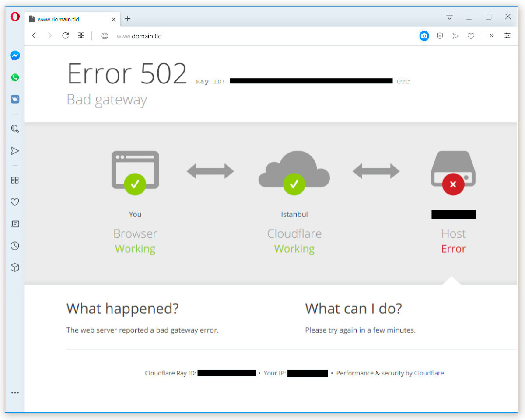Open extensions cube in the sidebar
The height and width of the screenshot is (420, 525).
coord(15,267)
